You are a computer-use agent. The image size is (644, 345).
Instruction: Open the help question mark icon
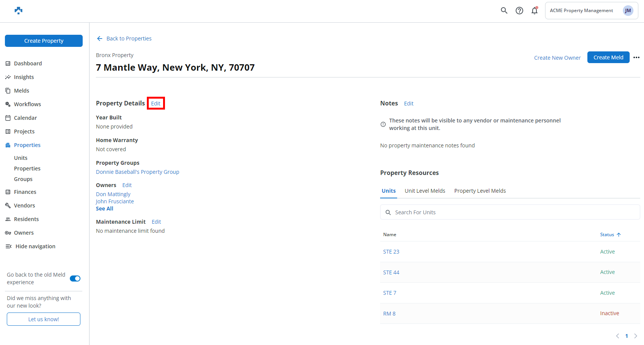[x=519, y=11]
